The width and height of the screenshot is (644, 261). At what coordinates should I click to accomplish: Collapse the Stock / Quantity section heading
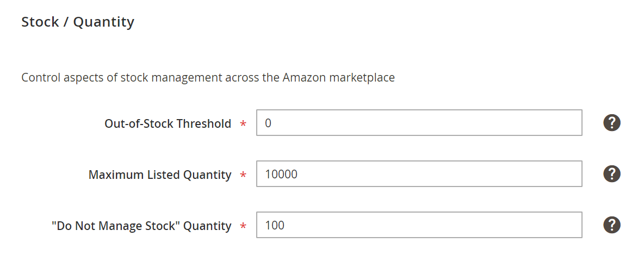(x=78, y=22)
